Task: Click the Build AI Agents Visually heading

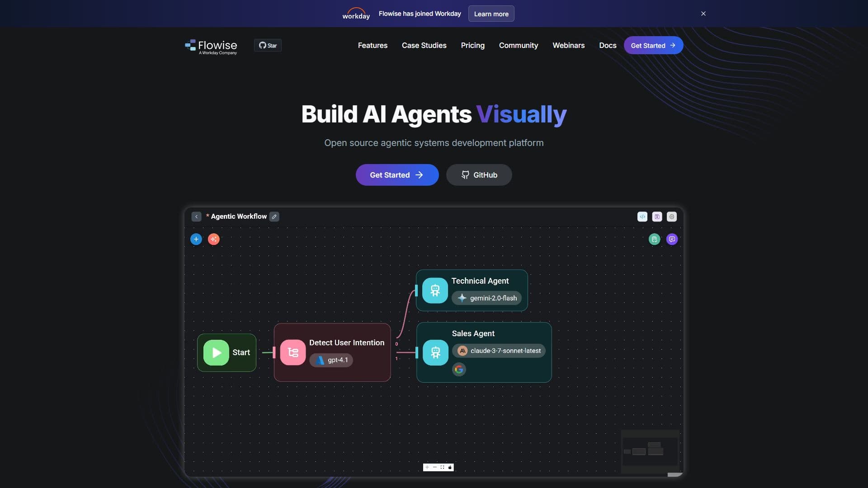Action: tap(434, 114)
